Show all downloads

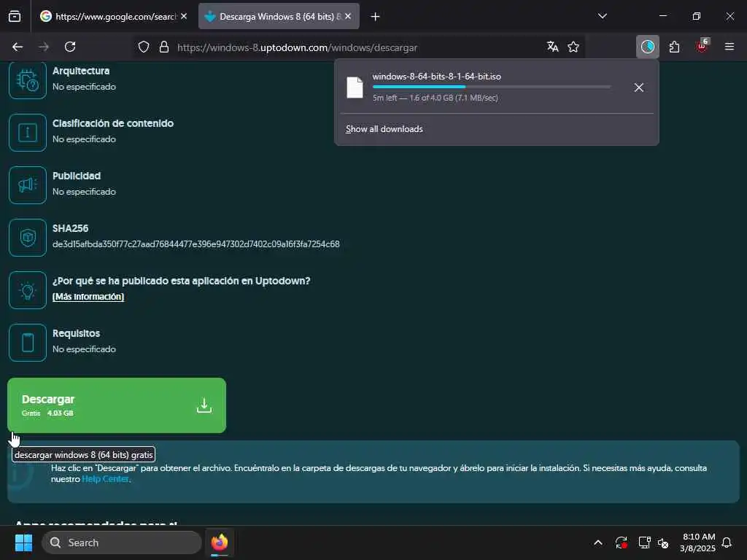[x=384, y=129]
